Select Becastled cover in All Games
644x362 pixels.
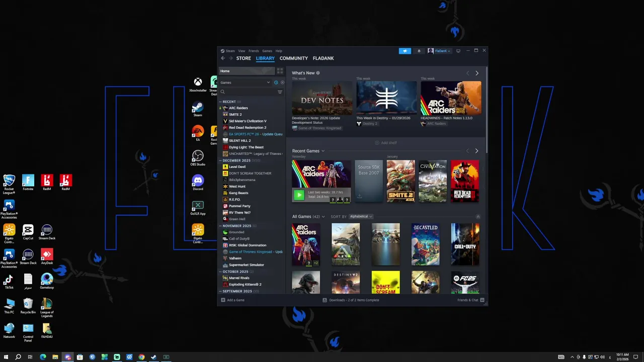(x=425, y=244)
